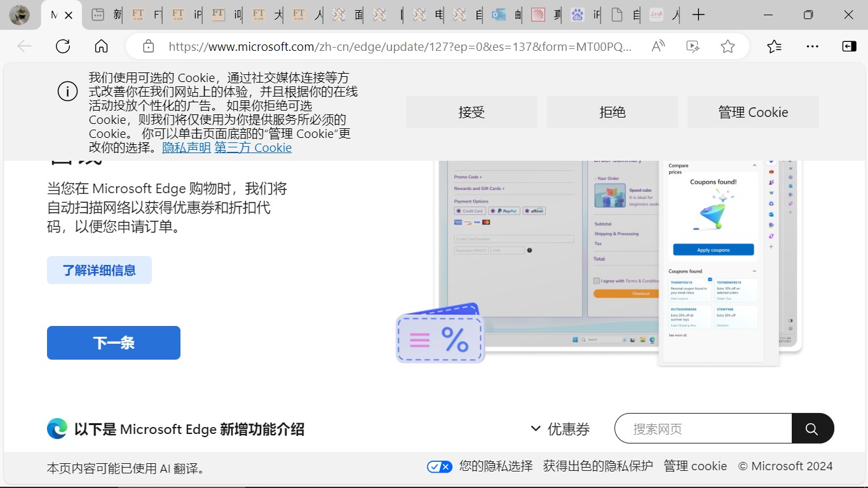
Task: Add this page to favorites star
Action: [x=728, y=46]
